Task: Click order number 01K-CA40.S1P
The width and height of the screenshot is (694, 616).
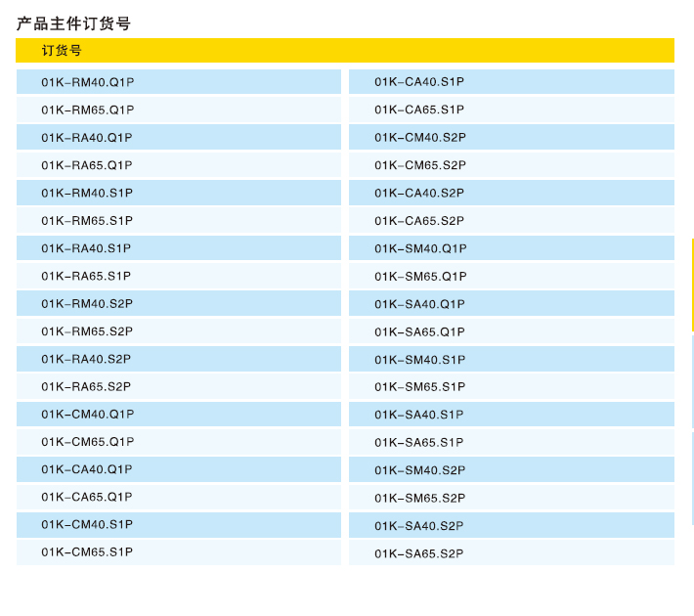Action: coord(419,82)
